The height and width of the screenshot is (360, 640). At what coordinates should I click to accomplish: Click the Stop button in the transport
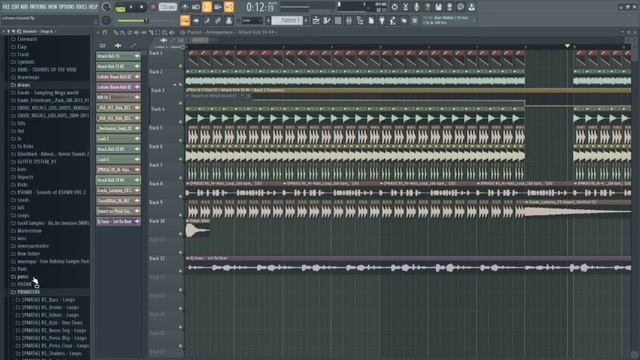point(141,7)
